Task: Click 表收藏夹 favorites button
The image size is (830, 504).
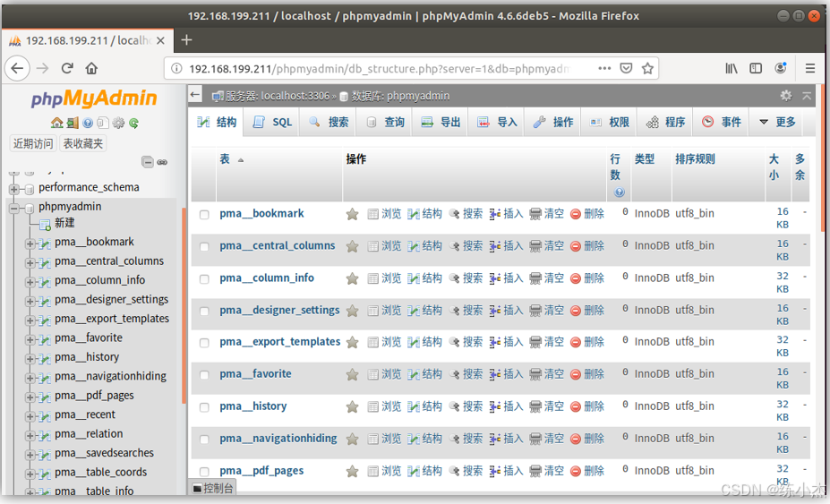Action: click(x=83, y=143)
